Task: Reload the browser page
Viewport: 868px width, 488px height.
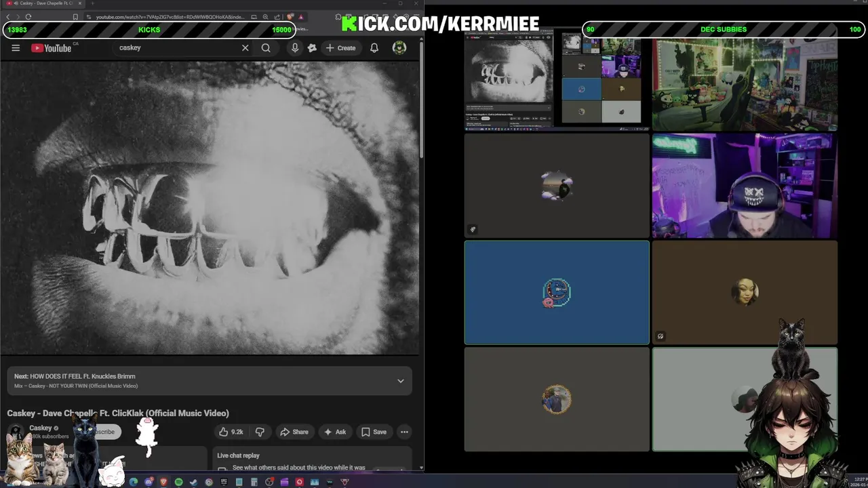Action: [x=28, y=17]
